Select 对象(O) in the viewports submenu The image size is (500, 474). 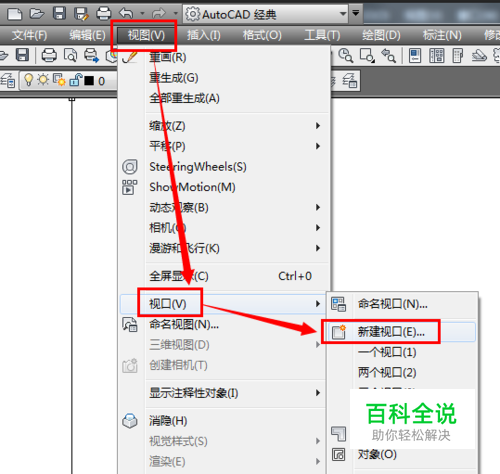click(402, 455)
